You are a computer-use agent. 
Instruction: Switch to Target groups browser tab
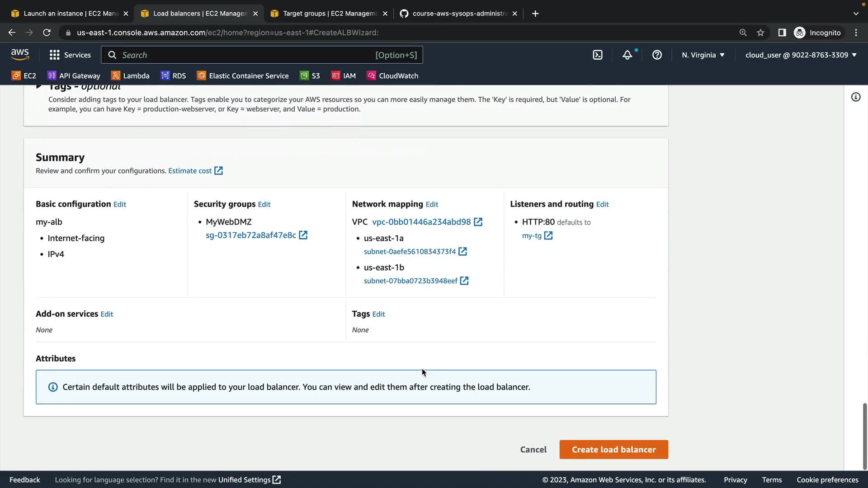point(329,14)
